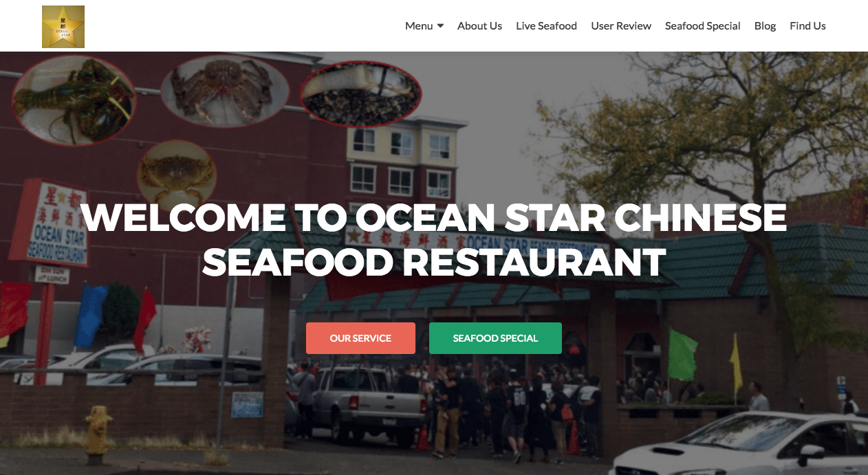
Task: Click the green SEAFOOD SPECIAL button
Action: [x=495, y=338]
